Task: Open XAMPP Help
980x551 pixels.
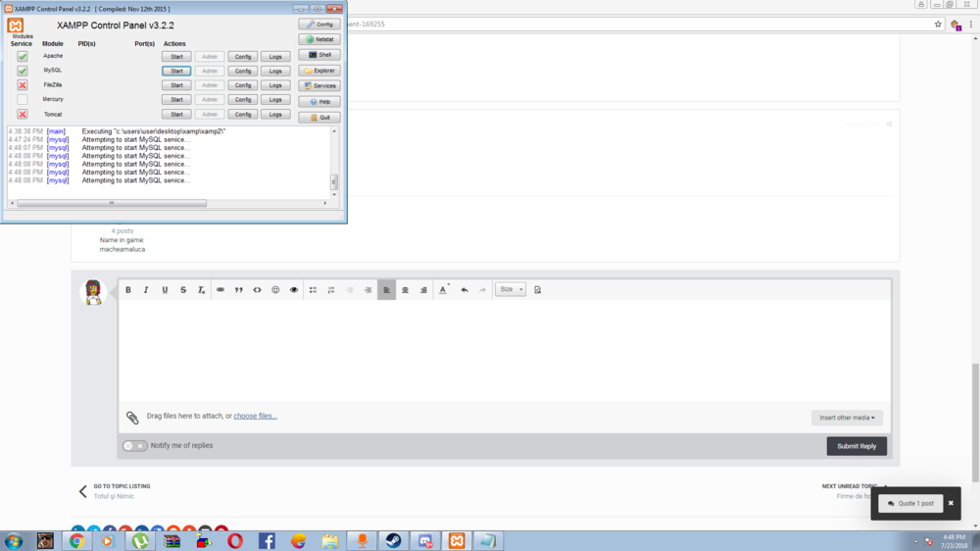Action: (319, 101)
